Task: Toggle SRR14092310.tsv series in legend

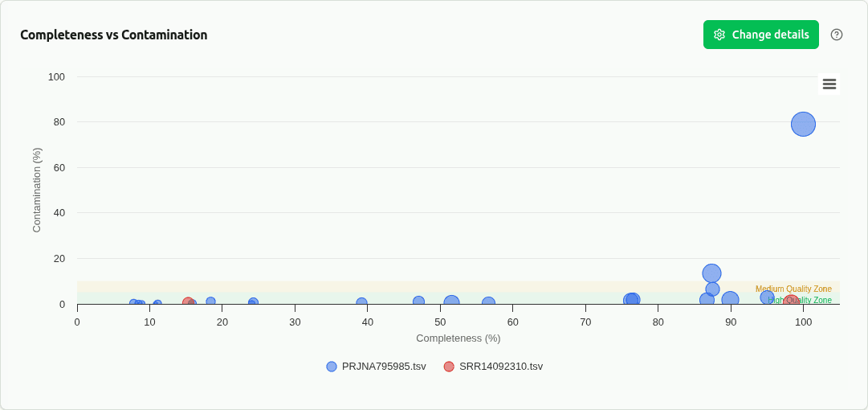Action: pos(501,367)
